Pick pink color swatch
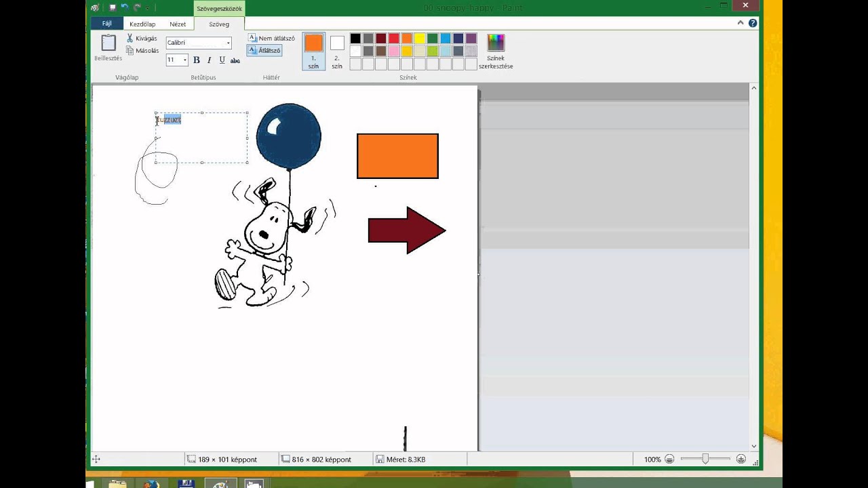This screenshot has width=868, height=488. point(394,51)
